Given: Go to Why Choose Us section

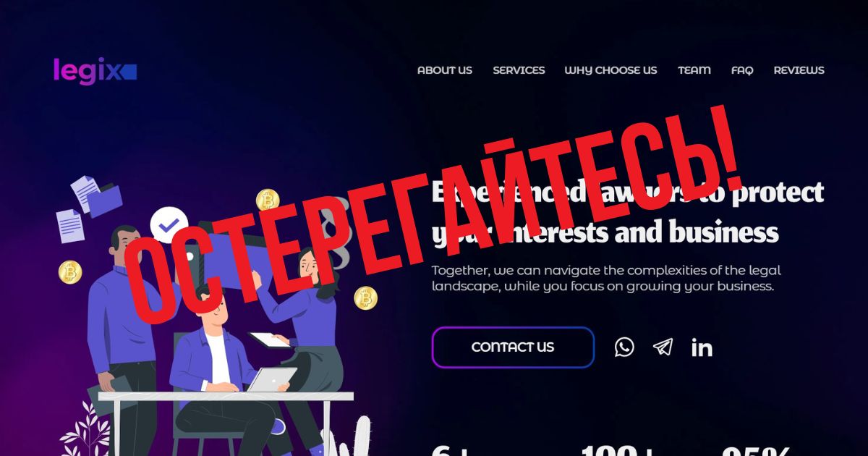Looking at the screenshot, I should [x=610, y=70].
